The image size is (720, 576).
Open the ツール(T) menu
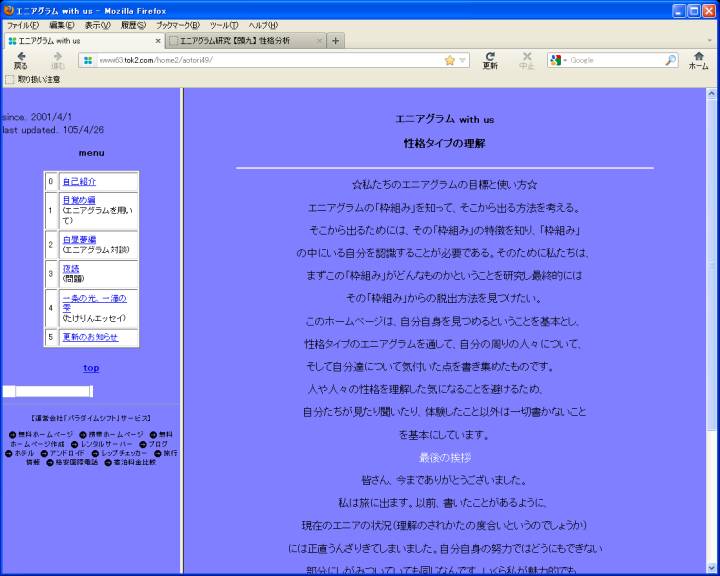click(x=223, y=25)
